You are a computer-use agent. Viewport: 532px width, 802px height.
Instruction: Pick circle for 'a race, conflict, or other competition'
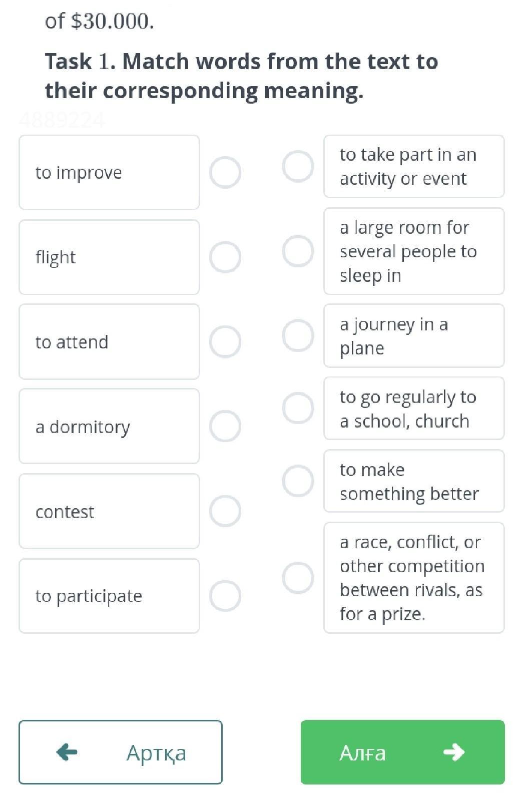click(x=298, y=578)
